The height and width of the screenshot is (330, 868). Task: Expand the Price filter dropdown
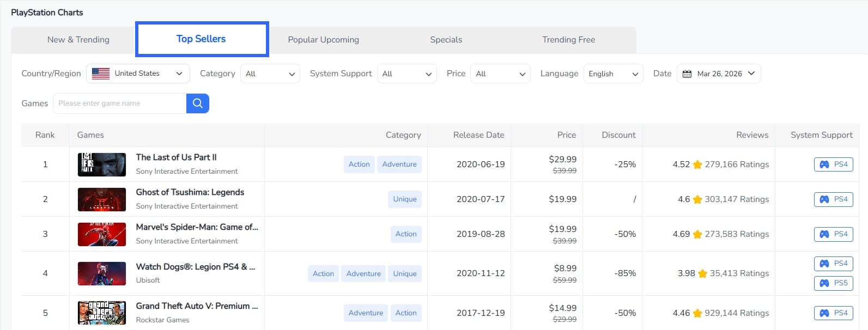click(500, 74)
